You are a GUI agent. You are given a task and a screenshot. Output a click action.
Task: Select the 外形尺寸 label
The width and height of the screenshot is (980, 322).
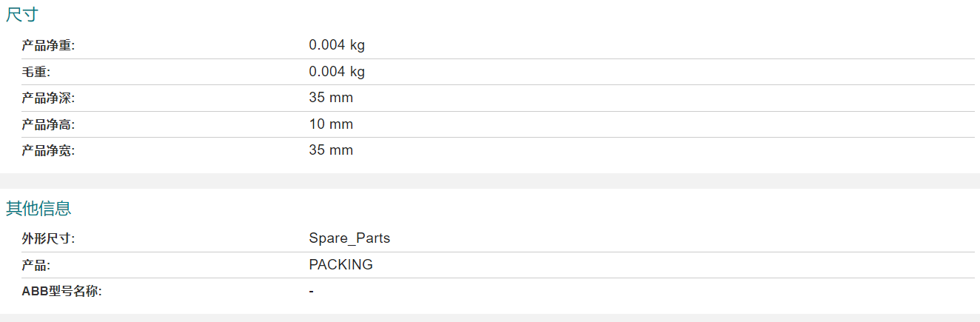pyautogui.click(x=48, y=238)
